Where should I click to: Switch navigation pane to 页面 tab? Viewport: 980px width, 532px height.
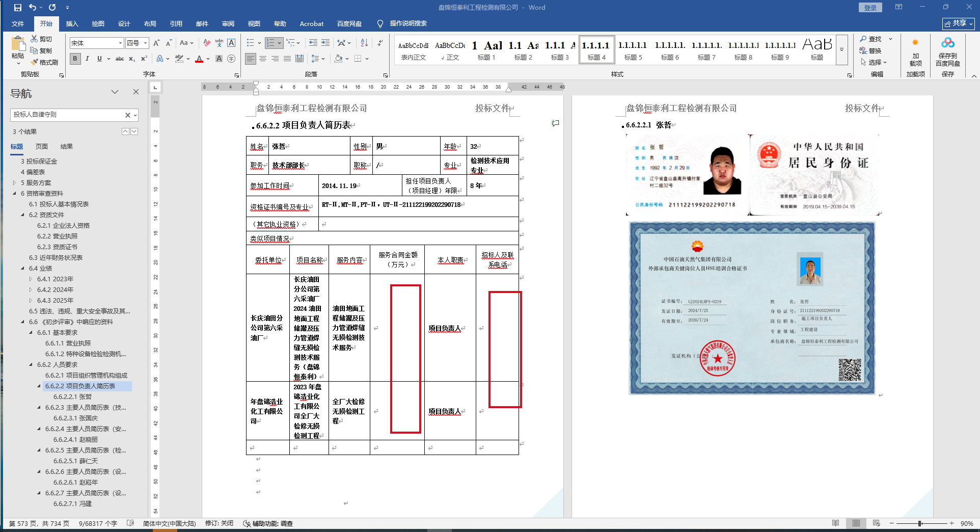[x=42, y=146]
